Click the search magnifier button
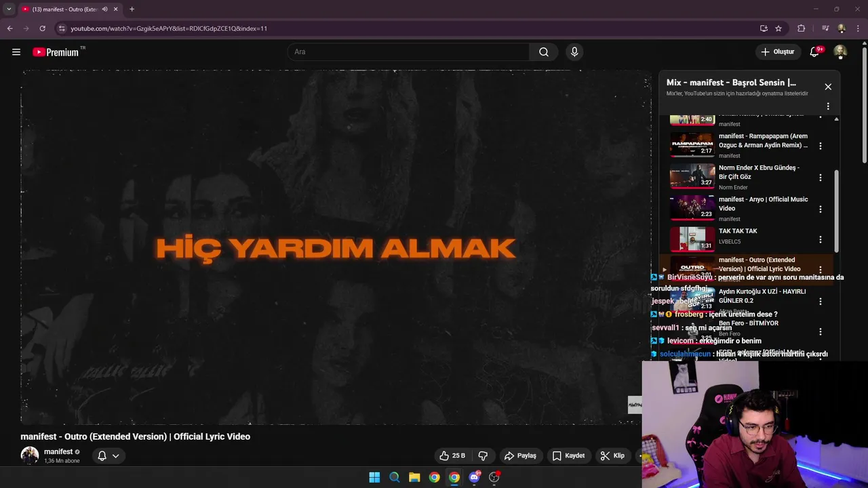This screenshot has height=488, width=868. [544, 52]
